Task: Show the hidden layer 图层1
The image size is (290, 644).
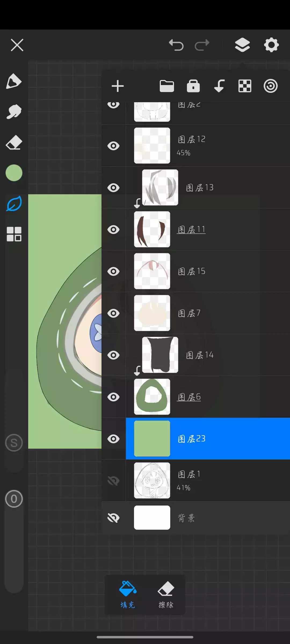Action: point(113,481)
